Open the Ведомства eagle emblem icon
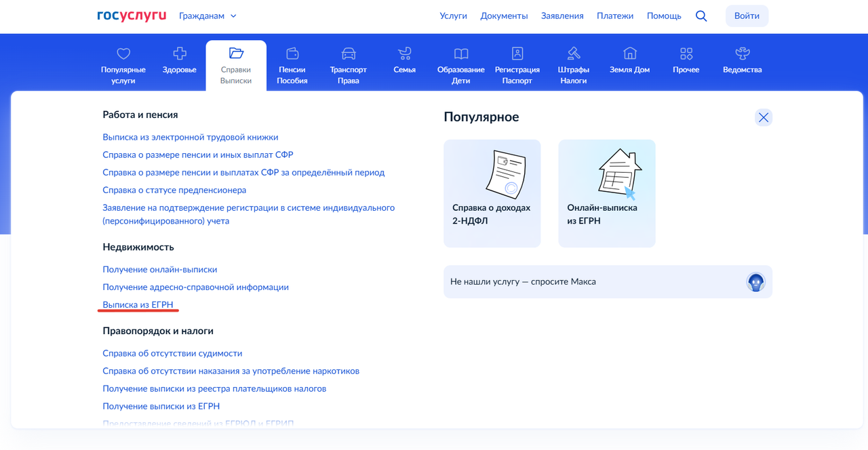The width and height of the screenshot is (868, 450). click(743, 54)
